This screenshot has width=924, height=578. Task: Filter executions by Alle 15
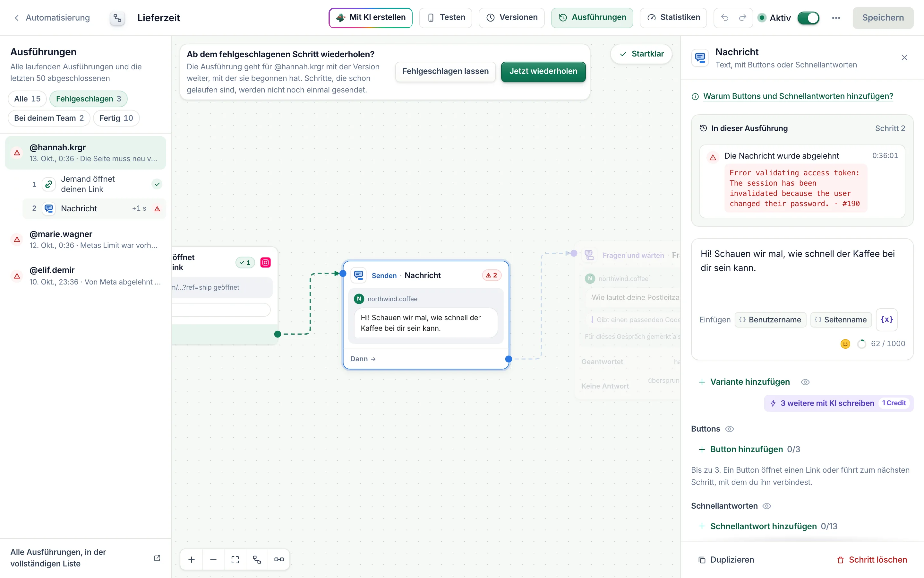(x=27, y=99)
